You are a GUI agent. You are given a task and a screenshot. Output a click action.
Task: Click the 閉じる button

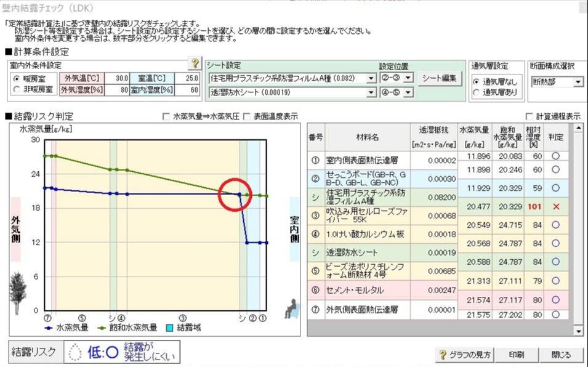[561, 355]
